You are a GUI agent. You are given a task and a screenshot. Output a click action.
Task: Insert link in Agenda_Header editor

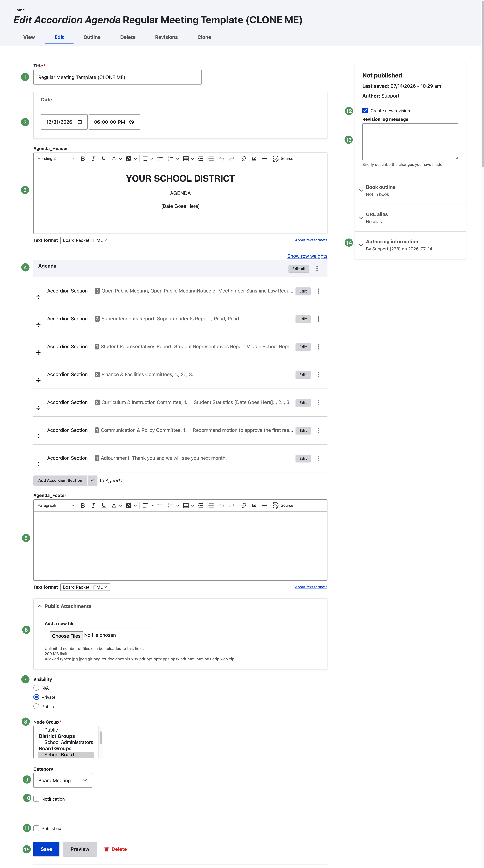[244, 159]
